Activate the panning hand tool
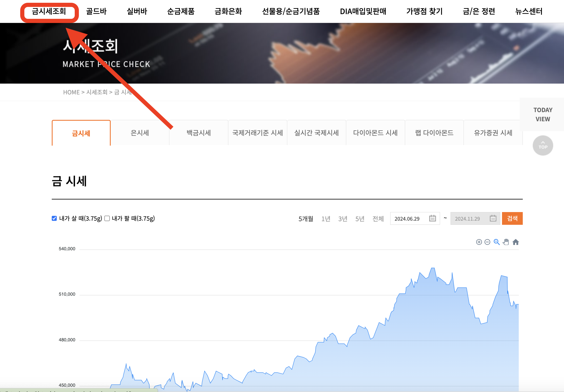 pos(506,242)
